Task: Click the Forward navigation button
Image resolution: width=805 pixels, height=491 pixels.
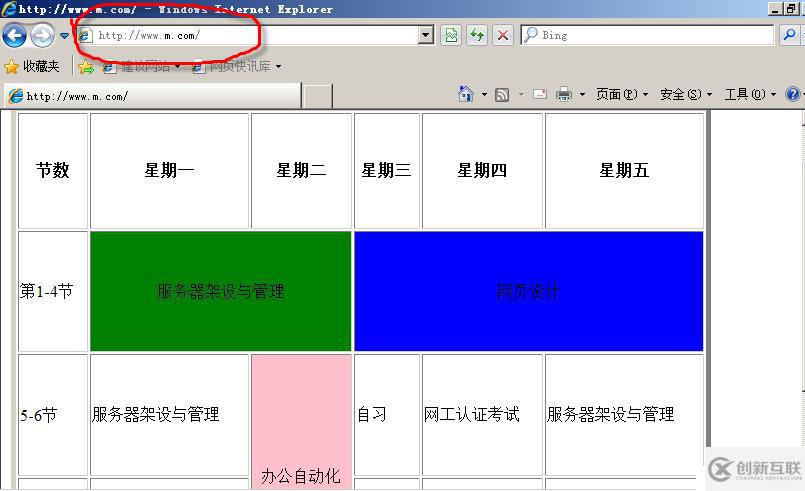Action: point(42,35)
